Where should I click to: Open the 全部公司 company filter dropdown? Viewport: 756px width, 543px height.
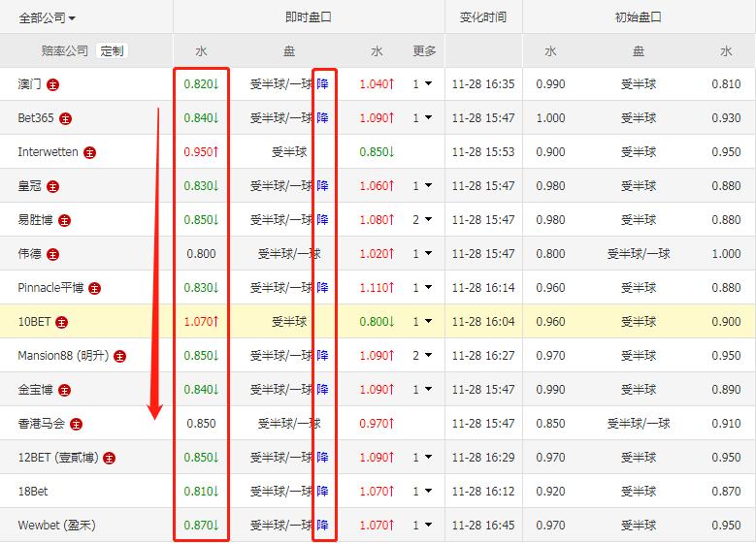[48, 18]
